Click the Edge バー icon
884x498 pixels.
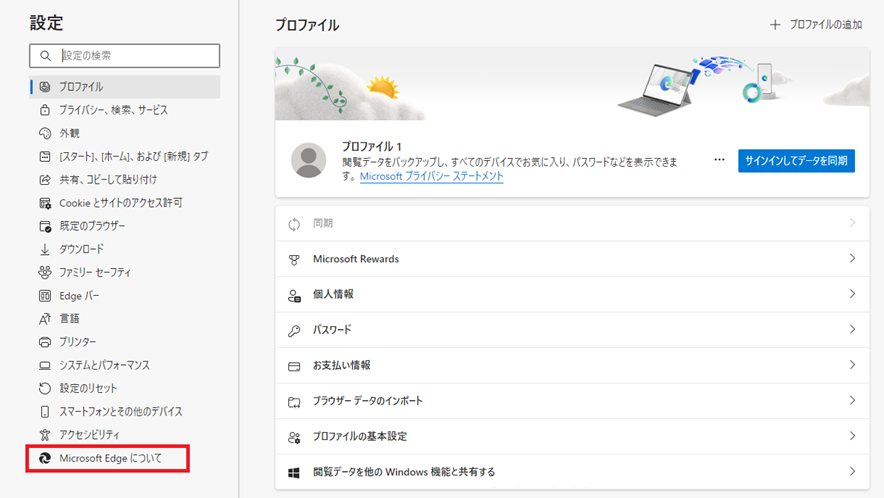(45, 296)
